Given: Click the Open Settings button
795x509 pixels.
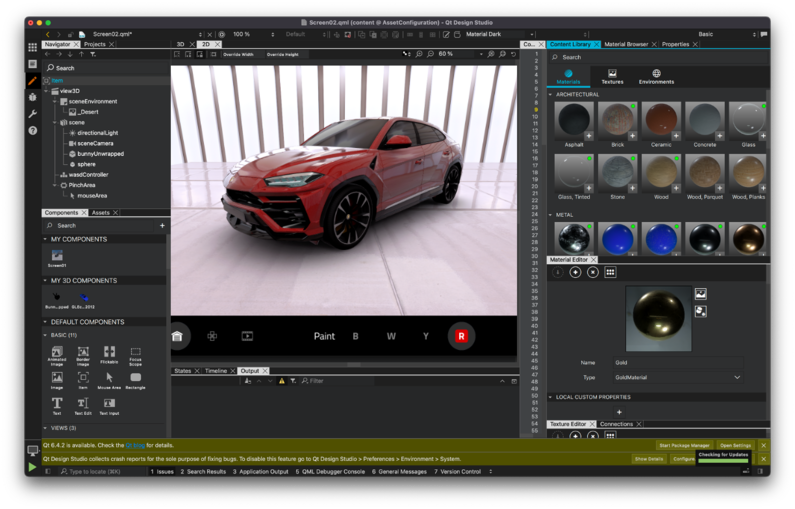Looking at the screenshot, I should pyautogui.click(x=735, y=446).
